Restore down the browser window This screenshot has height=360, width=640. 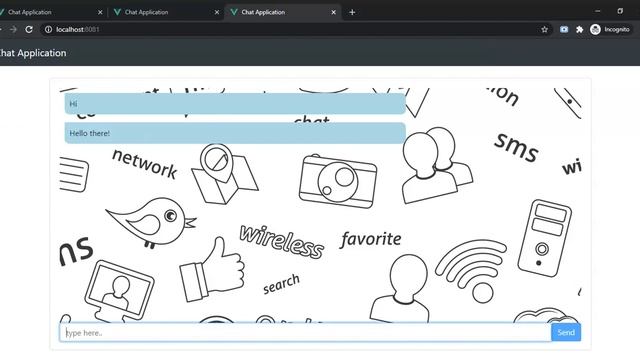(x=620, y=11)
